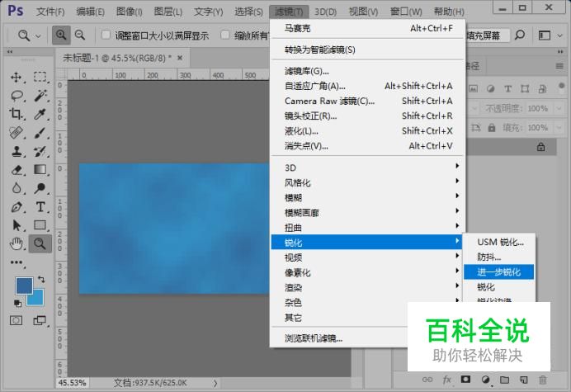Click the search magnifier icon
The image size is (571, 392).
520,35
